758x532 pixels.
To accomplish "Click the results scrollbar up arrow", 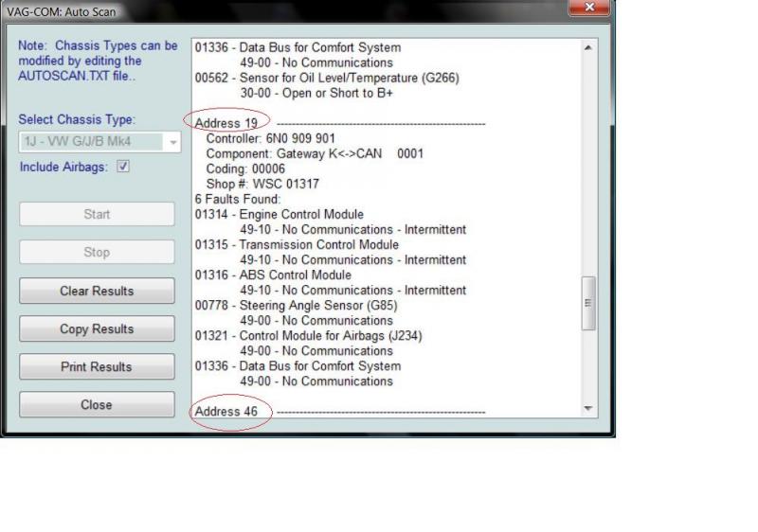I will pyautogui.click(x=588, y=47).
